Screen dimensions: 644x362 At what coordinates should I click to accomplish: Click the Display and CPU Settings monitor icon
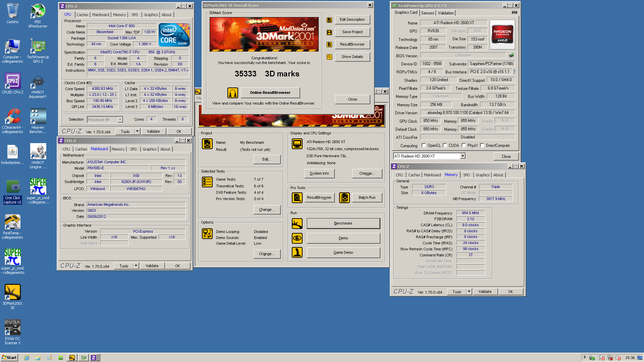tap(297, 144)
